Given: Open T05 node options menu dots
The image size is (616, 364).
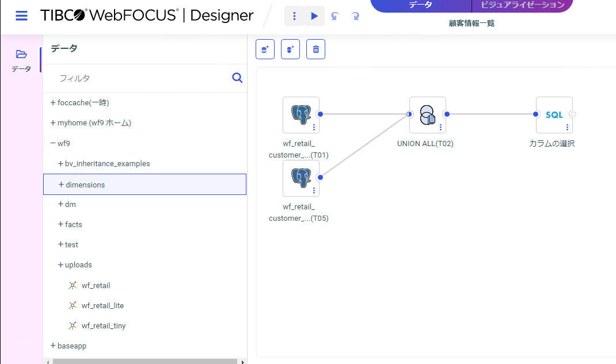Looking at the screenshot, I should 314,190.
